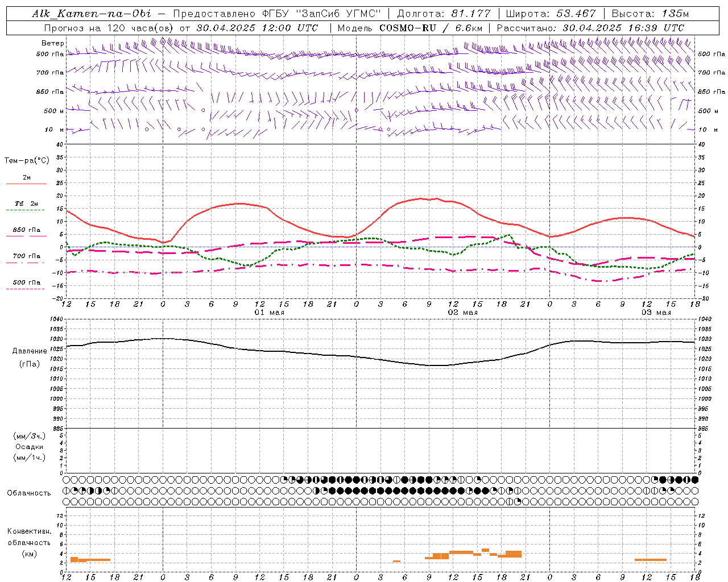This screenshot has width=728, height=582.
Task: Click the forecast start time 30.04.2025 12:00 UTC
Action: (258, 28)
